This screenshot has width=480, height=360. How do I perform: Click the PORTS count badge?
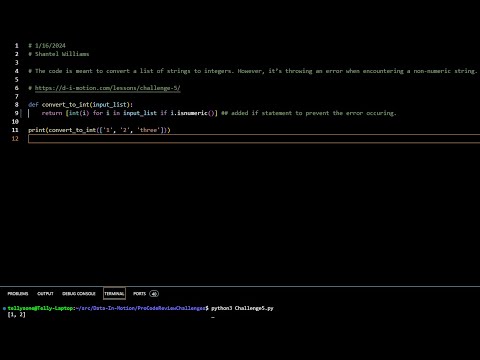tap(154, 294)
